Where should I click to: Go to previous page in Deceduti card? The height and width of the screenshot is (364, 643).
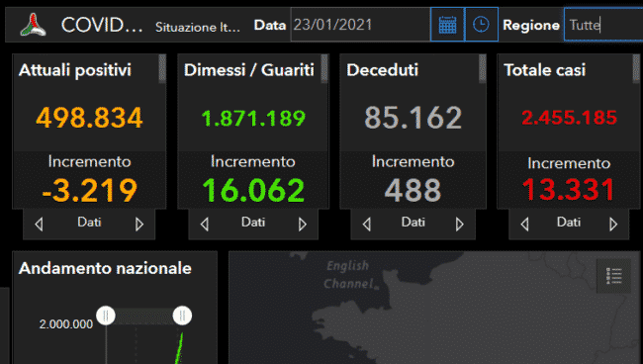coord(367,225)
